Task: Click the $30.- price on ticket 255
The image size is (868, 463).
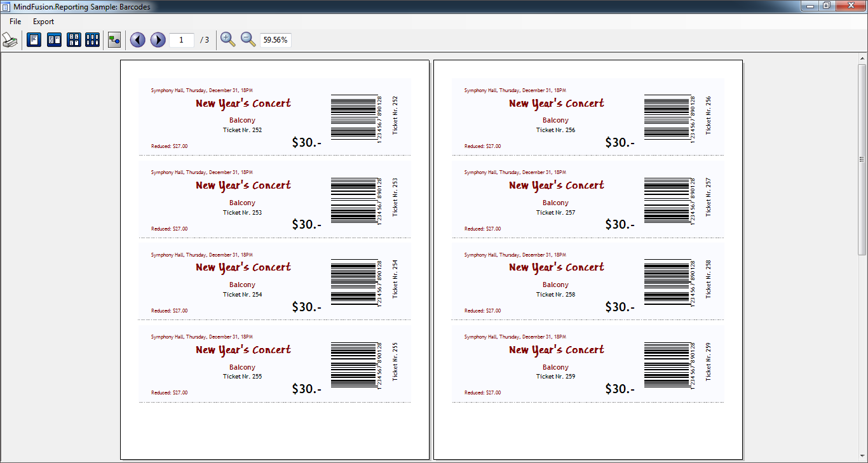Action: (306, 389)
